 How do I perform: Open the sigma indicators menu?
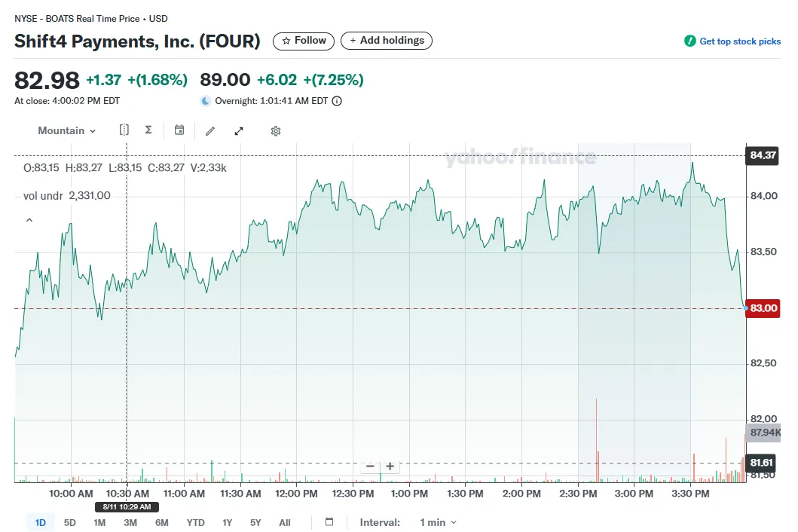point(148,130)
